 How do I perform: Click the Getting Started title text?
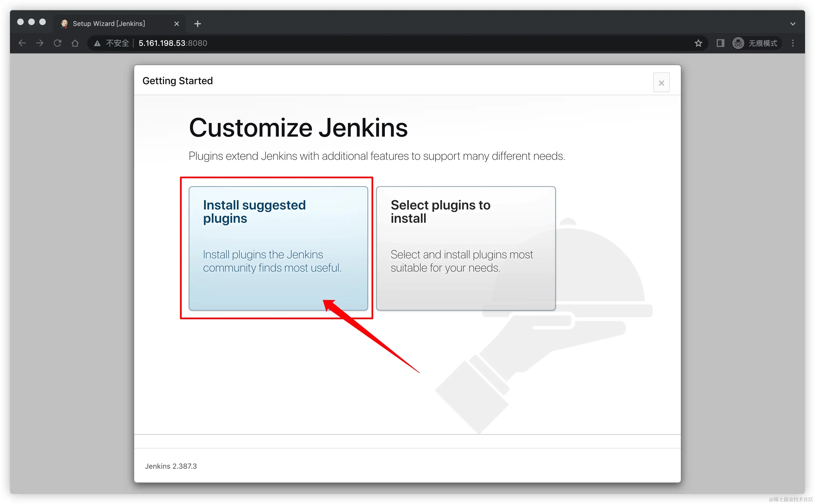[177, 81]
